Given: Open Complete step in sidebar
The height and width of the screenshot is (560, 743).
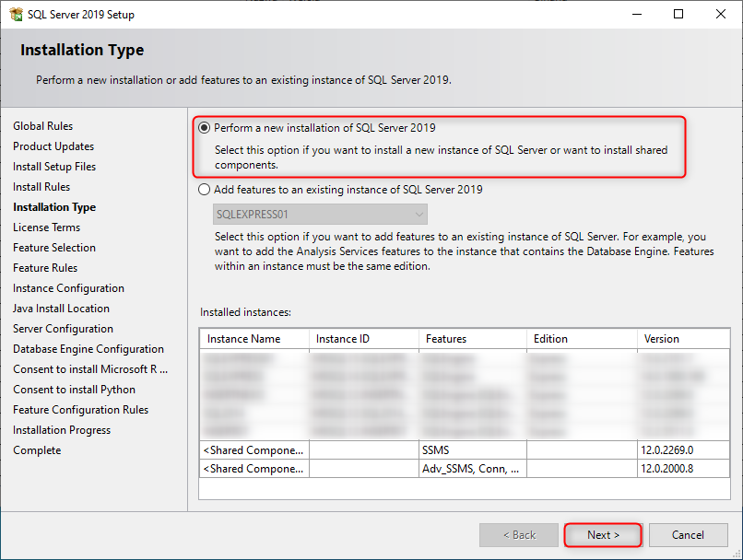Looking at the screenshot, I should (x=37, y=450).
